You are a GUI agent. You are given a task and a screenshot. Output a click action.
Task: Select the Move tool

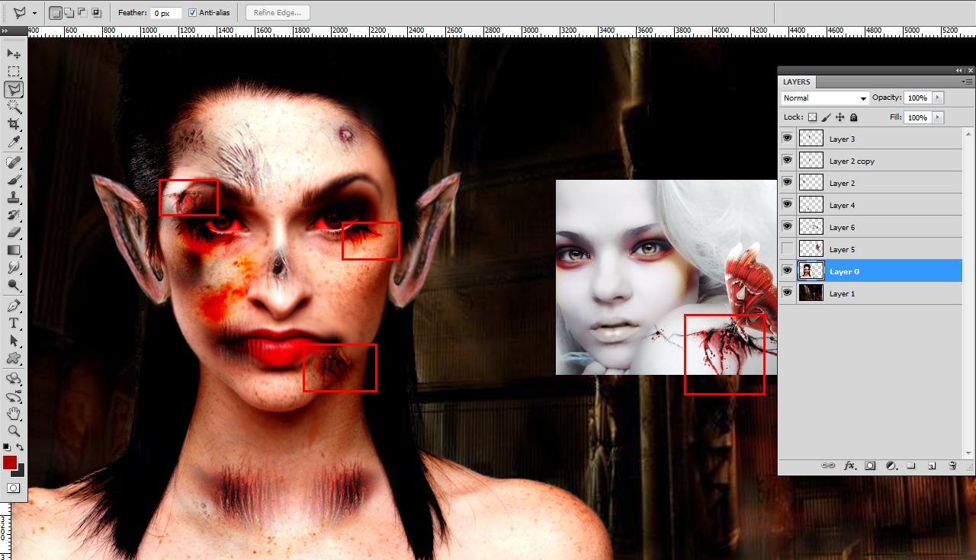pos(14,53)
